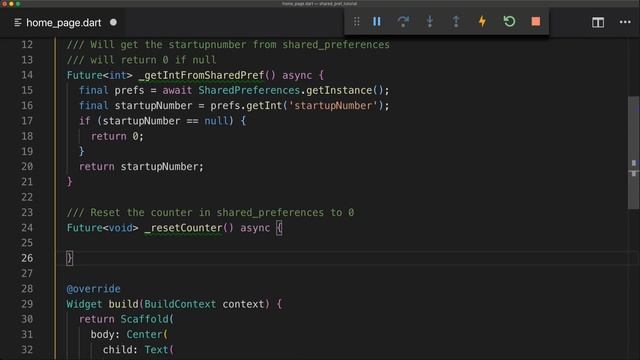The height and width of the screenshot is (360, 640).
Task: Click the Scaffold( call on line 30
Action: pos(147,319)
